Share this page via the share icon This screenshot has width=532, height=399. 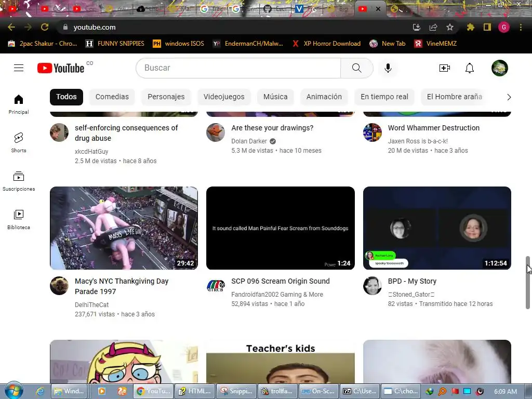pyautogui.click(x=433, y=27)
